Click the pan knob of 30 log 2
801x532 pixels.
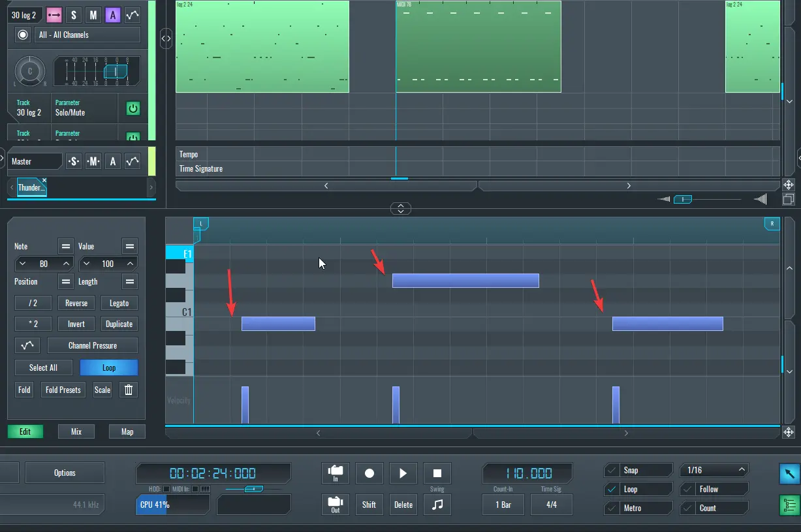coord(30,71)
